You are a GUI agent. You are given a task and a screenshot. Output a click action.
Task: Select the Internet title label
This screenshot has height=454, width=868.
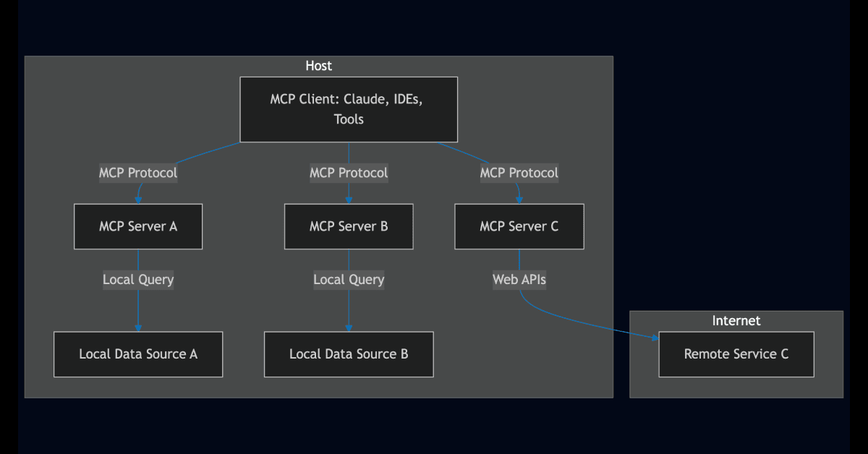[x=736, y=320]
